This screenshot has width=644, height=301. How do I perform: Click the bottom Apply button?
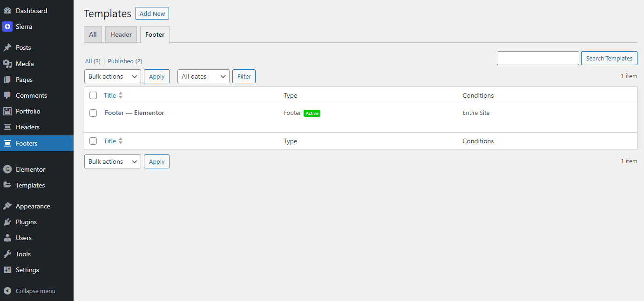tap(156, 161)
